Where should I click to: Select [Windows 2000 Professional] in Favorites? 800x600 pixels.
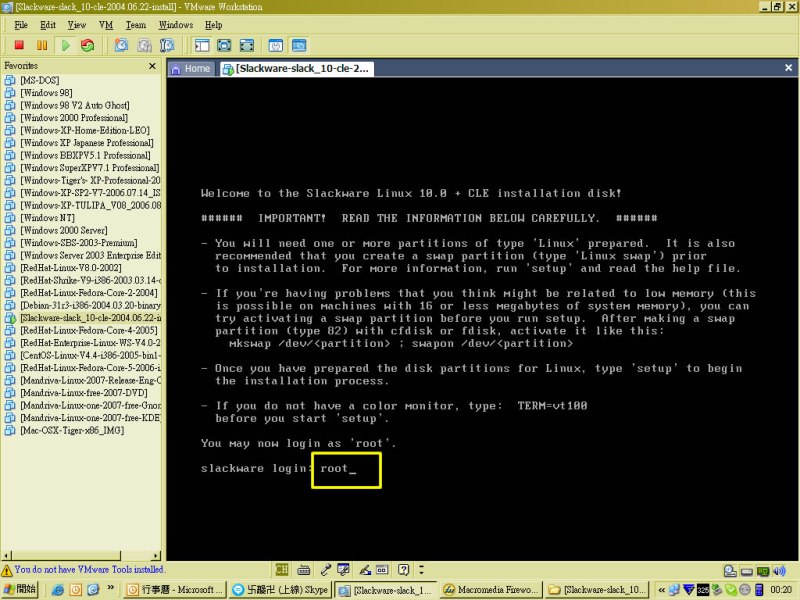74,117
